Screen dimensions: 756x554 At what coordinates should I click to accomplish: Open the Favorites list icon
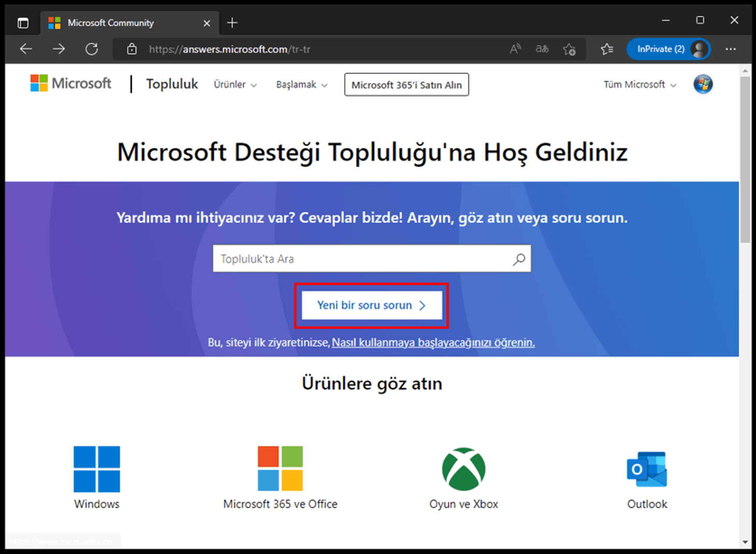607,49
